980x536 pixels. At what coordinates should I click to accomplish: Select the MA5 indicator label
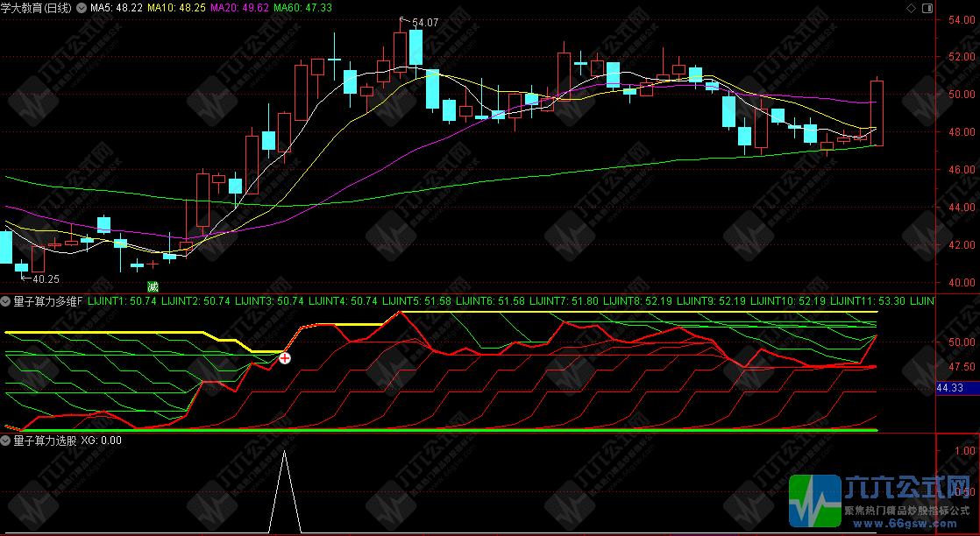point(117,8)
